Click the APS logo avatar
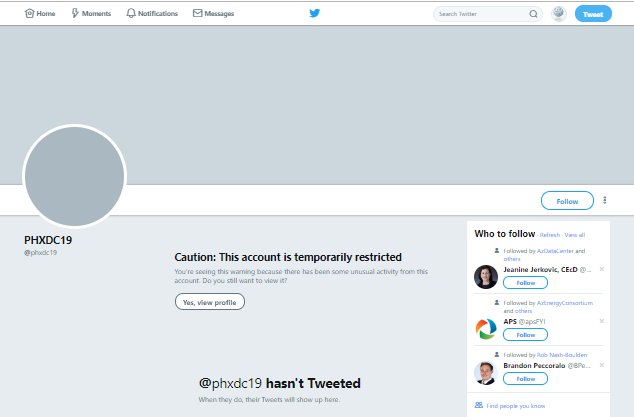This screenshot has width=634, height=417. [x=486, y=328]
